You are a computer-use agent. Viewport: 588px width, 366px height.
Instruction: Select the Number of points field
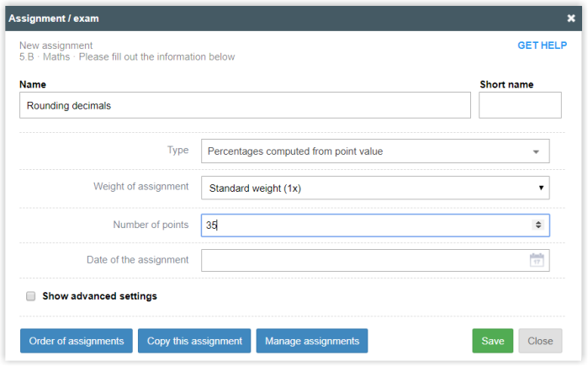point(375,225)
